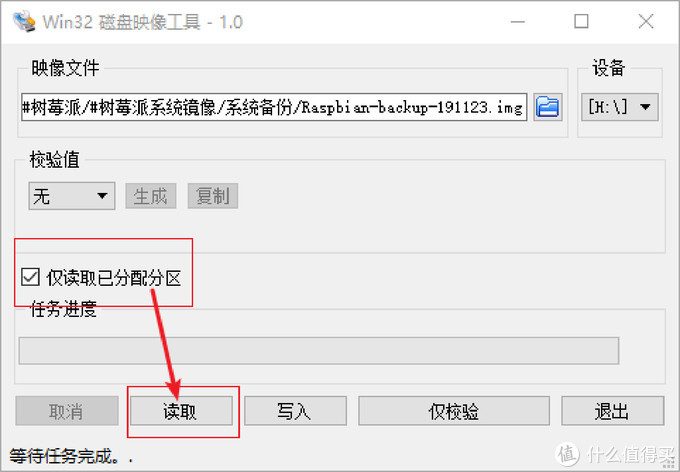The image size is (680, 472).
Task: Click the 退出 button
Action: [612, 411]
